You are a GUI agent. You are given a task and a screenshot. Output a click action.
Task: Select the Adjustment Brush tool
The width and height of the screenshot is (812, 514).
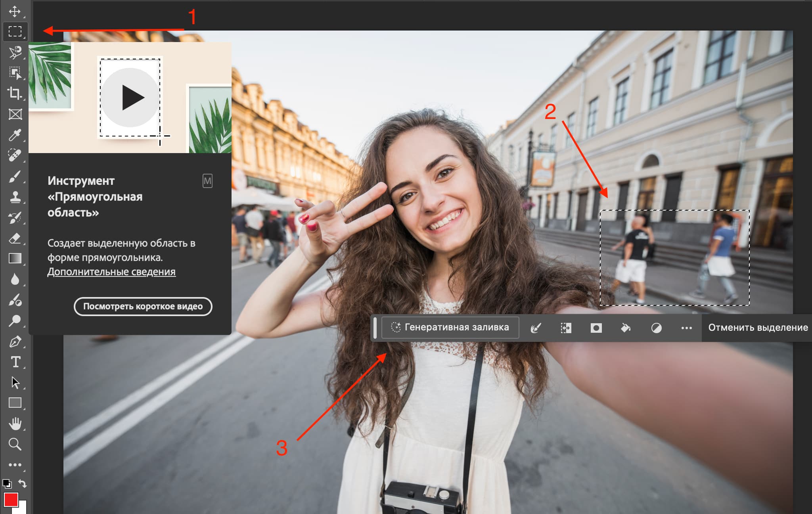[15, 300]
